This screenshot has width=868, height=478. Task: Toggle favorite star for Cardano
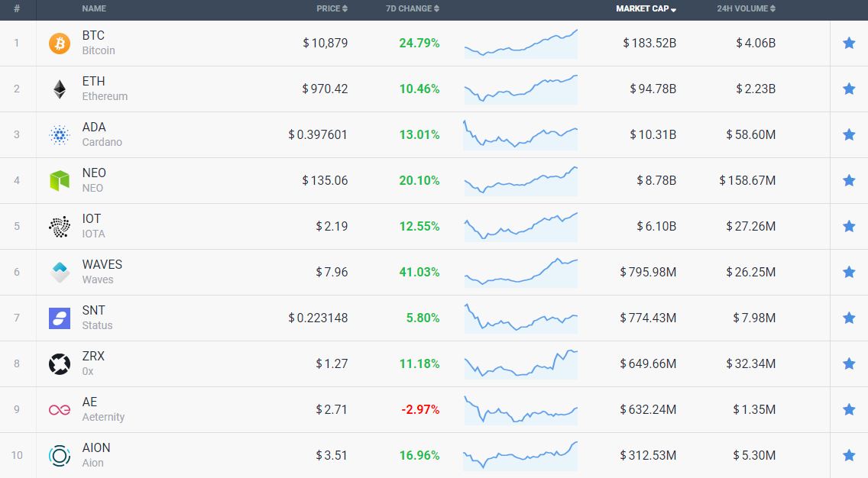(x=849, y=135)
